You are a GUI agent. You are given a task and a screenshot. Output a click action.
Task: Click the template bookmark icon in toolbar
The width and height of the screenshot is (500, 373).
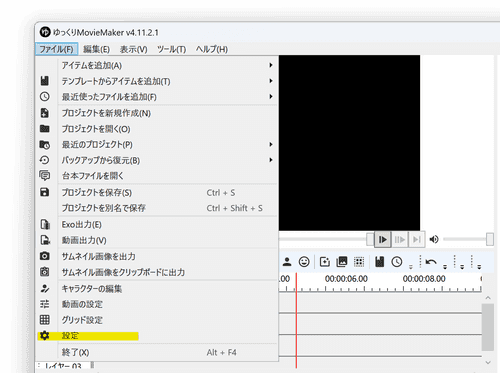tap(379, 262)
